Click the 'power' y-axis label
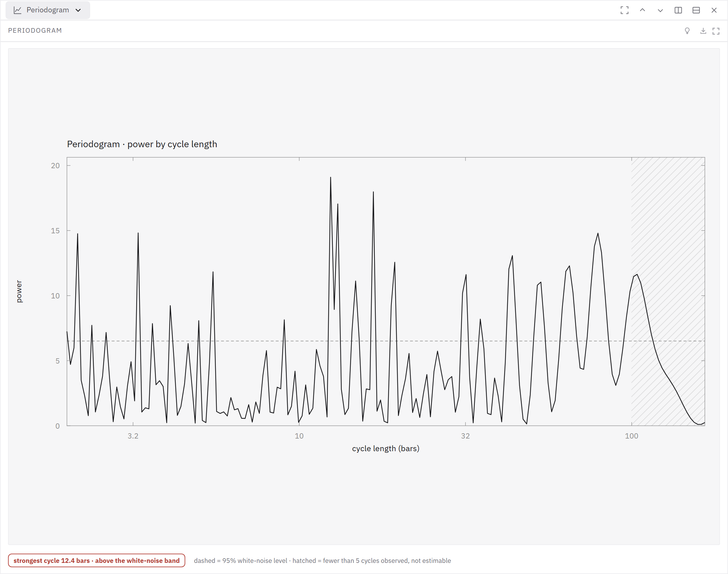The width and height of the screenshot is (728, 574). coord(19,291)
